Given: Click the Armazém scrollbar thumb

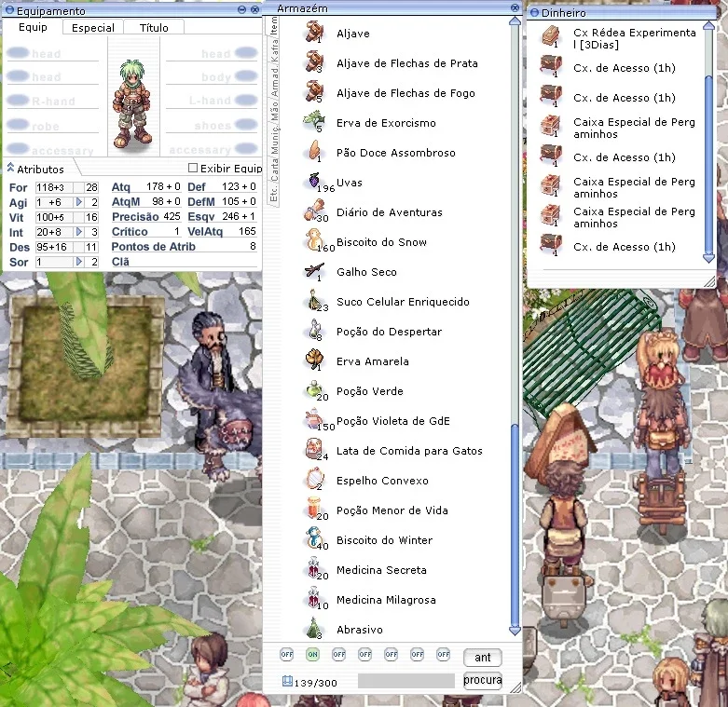Looking at the screenshot, I should point(515,524).
